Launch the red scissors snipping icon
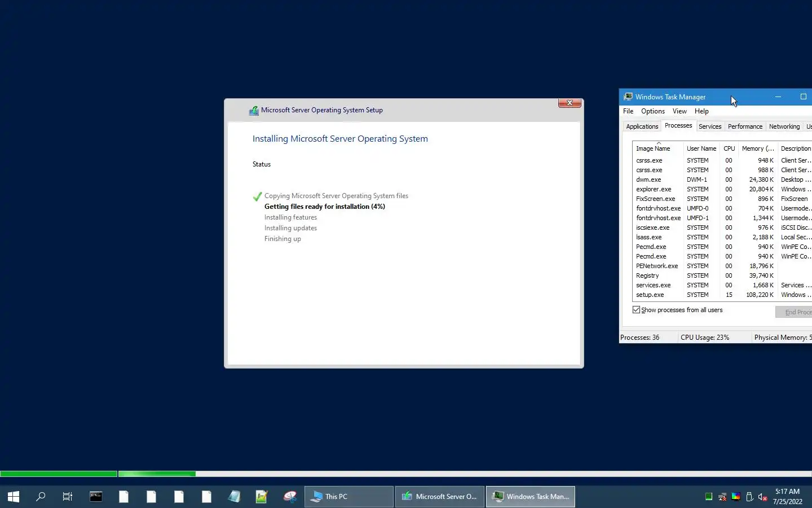812x508 pixels. 289,497
